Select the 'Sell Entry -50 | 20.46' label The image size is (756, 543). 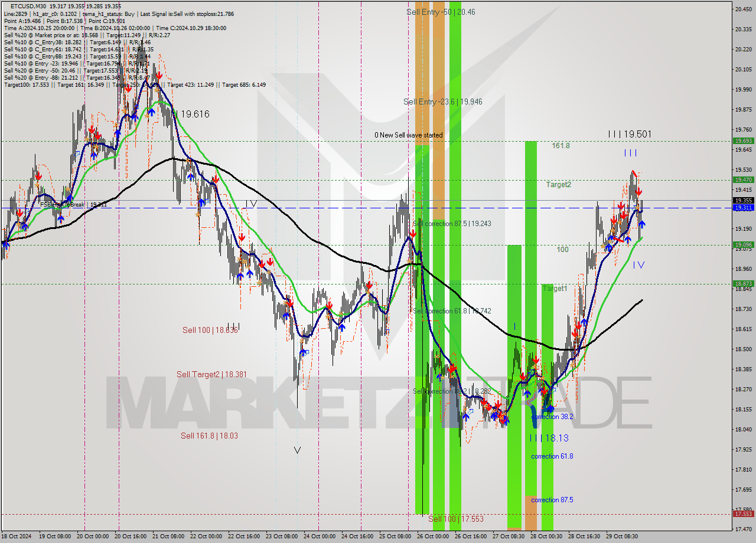click(441, 12)
